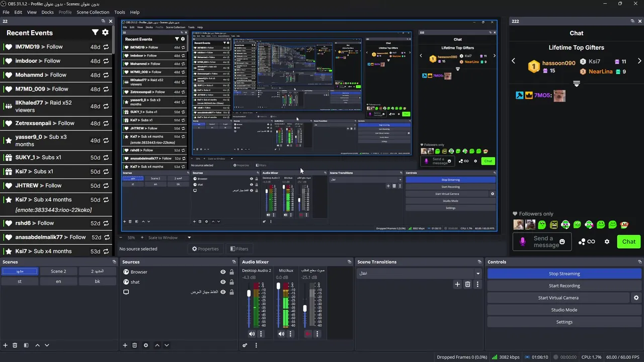Send message with green Chat button

pyautogui.click(x=628, y=242)
